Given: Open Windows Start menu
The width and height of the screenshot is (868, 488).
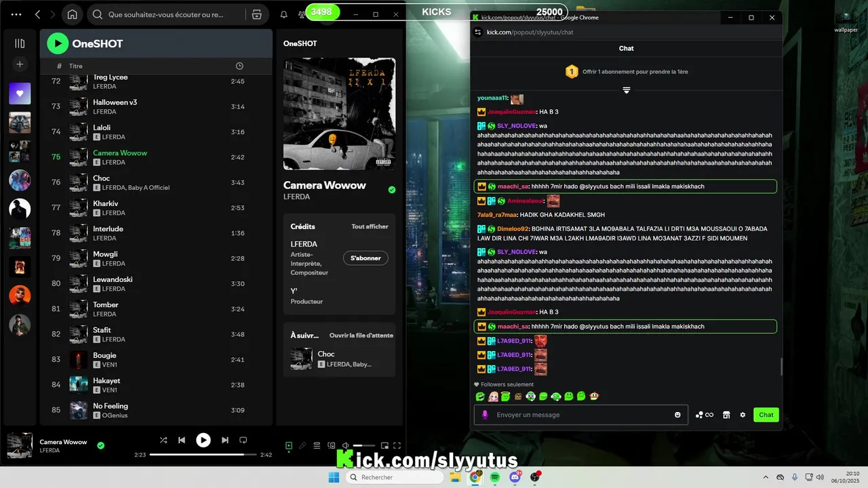Looking at the screenshot, I should [334, 477].
